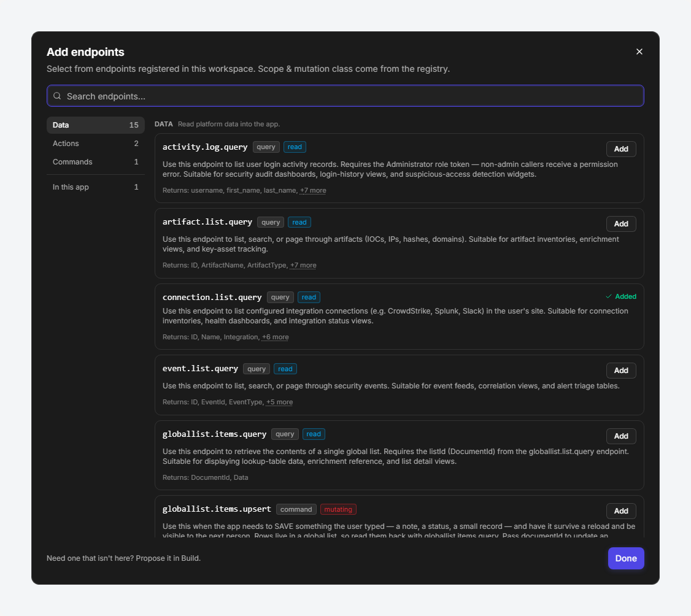Expand +7 more fields for artifact.list.query
Image resolution: width=691 pixels, height=616 pixels.
[x=303, y=266]
